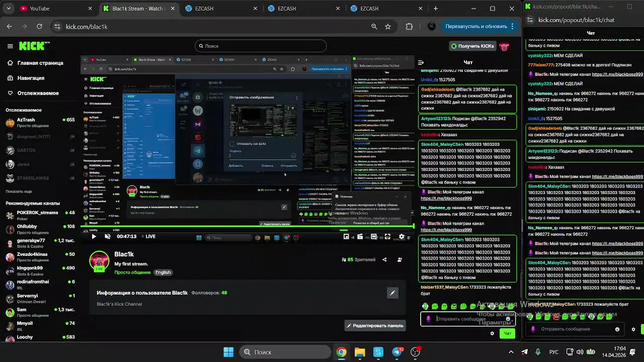Open Навигация in the sidebar
The height and width of the screenshot is (362, 644).
(25, 78)
